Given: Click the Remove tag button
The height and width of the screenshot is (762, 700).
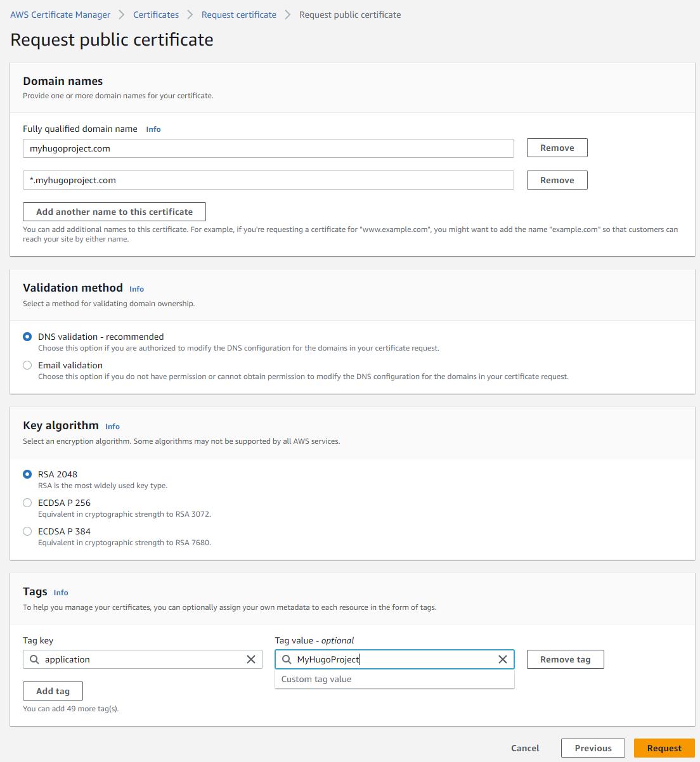Looking at the screenshot, I should coord(566,659).
